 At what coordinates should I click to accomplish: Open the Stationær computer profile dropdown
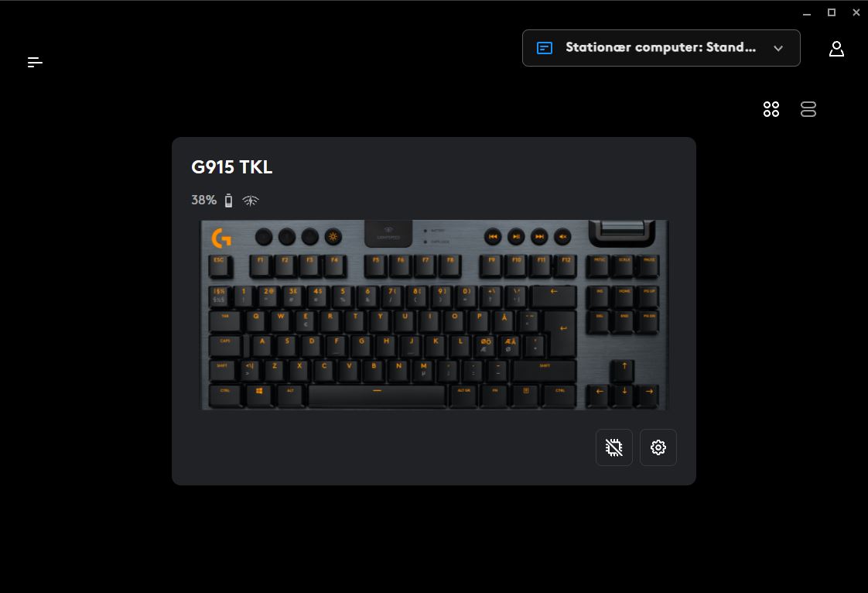click(x=661, y=48)
